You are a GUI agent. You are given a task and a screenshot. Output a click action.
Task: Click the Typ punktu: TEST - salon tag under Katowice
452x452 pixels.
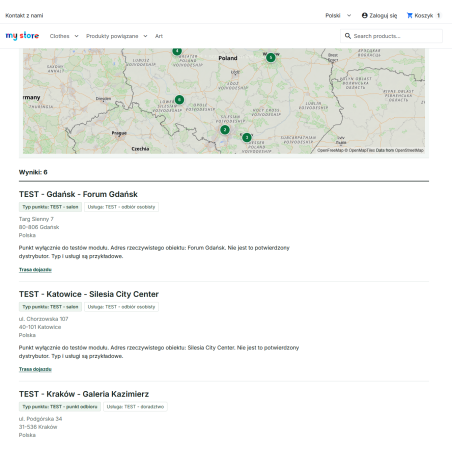(50, 307)
